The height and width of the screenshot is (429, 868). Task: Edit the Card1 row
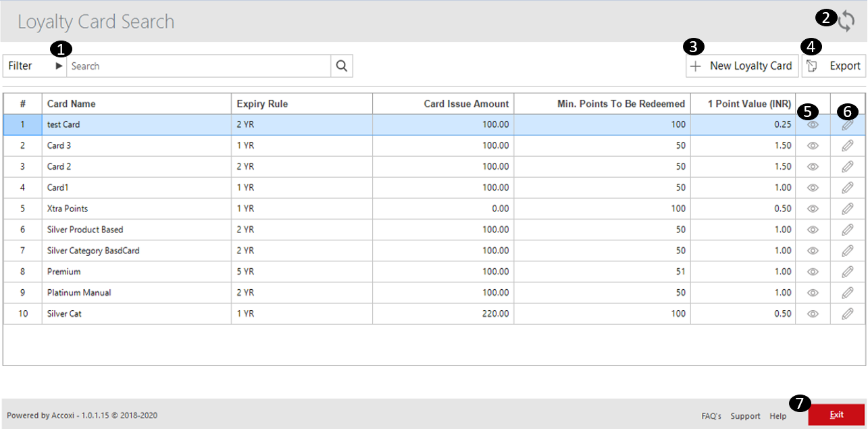848,188
